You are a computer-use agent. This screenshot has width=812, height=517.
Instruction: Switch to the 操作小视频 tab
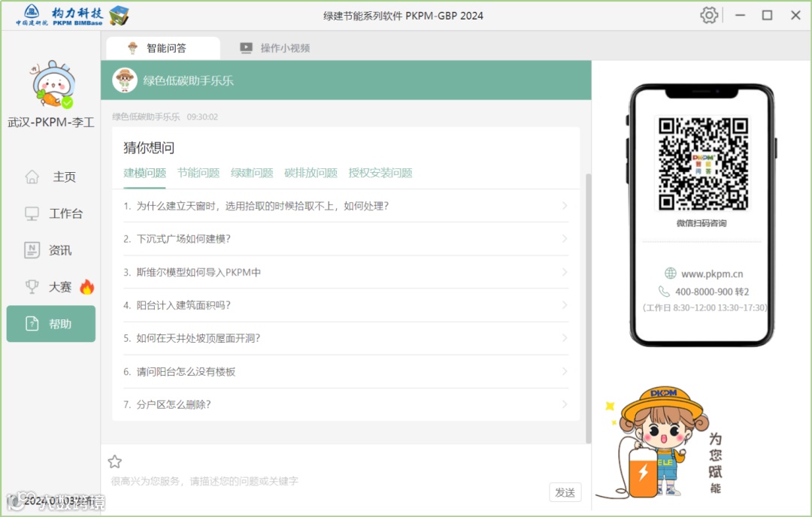click(x=275, y=48)
